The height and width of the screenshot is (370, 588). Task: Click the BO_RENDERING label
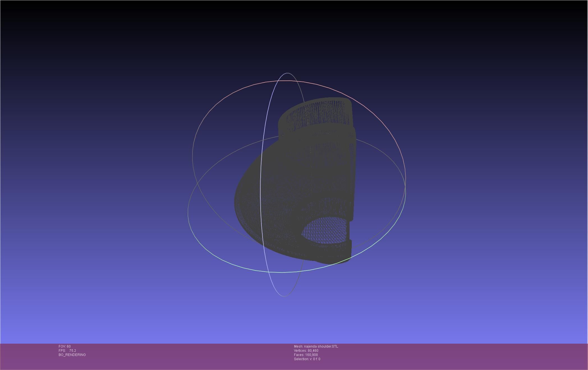[72, 355]
